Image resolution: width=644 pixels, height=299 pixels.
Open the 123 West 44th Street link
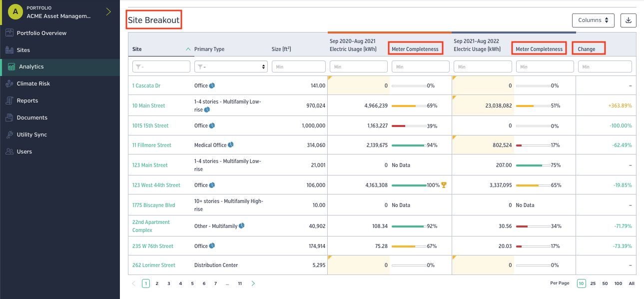click(x=156, y=185)
